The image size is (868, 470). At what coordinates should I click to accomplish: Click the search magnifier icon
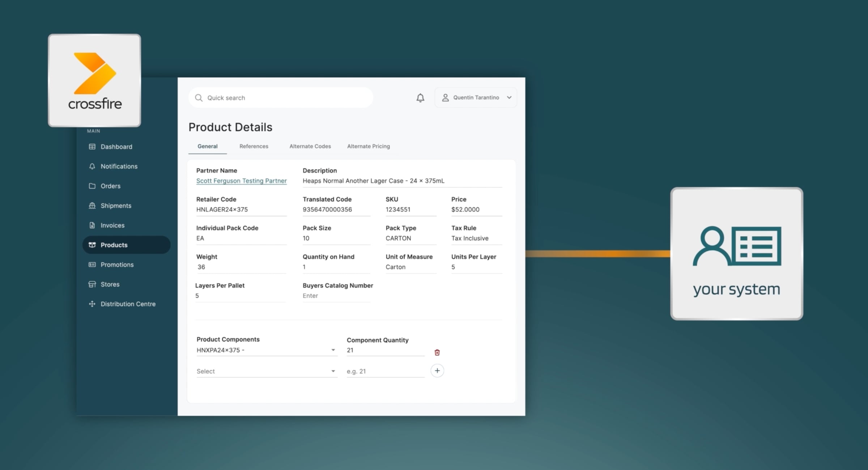tap(199, 98)
